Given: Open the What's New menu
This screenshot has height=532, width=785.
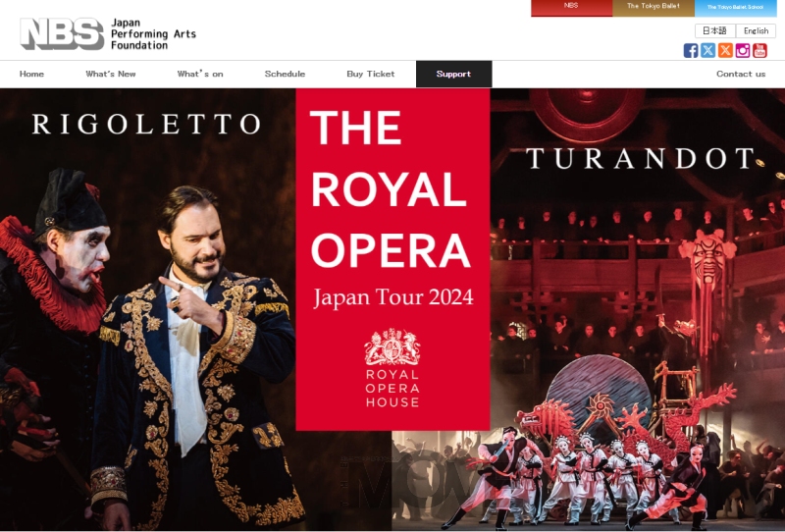Looking at the screenshot, I should tap(111, 75).
